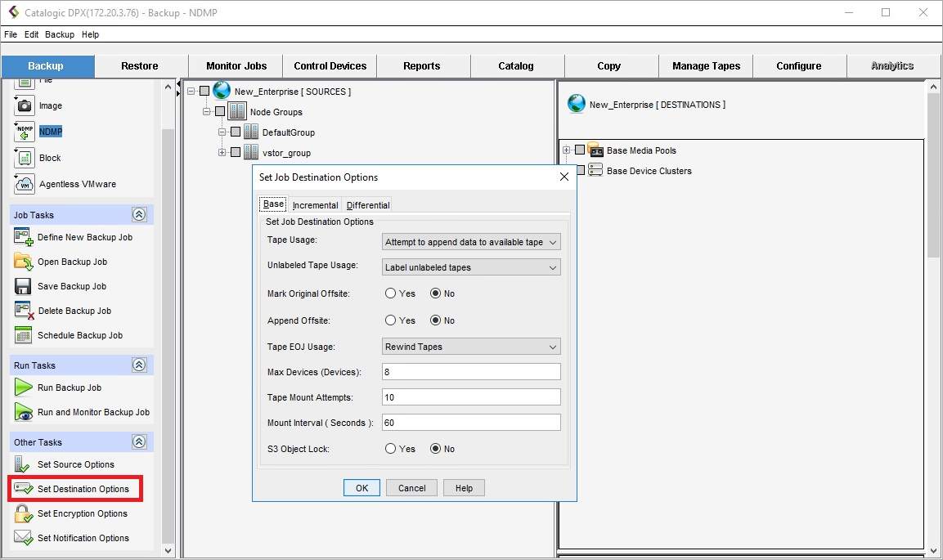Screen dimensions: 943x560
Task: Select the Block backup icon
Action: click(x=25, y=158)
